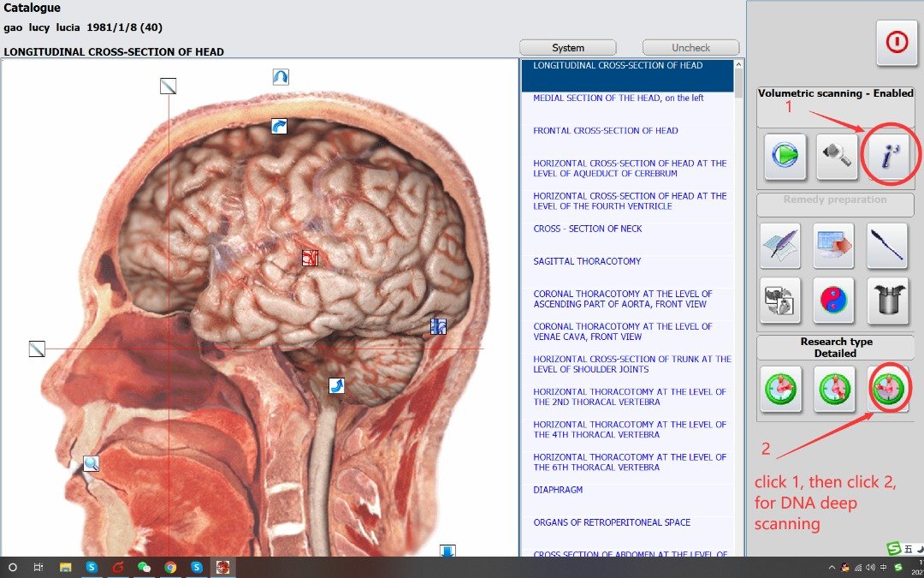Start scanning with the green play button
The image size is (924, 578).
pyautogui.click(x=785, y=157)
